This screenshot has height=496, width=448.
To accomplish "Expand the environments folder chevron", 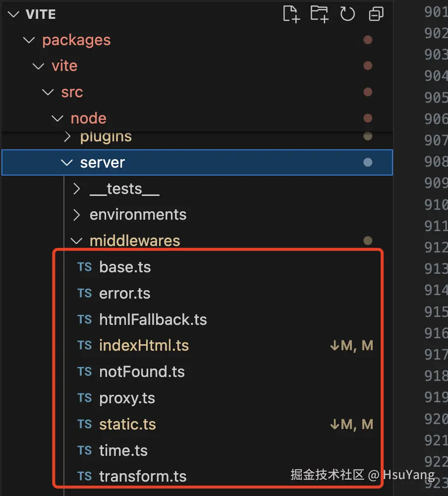I will coord(76,215).
